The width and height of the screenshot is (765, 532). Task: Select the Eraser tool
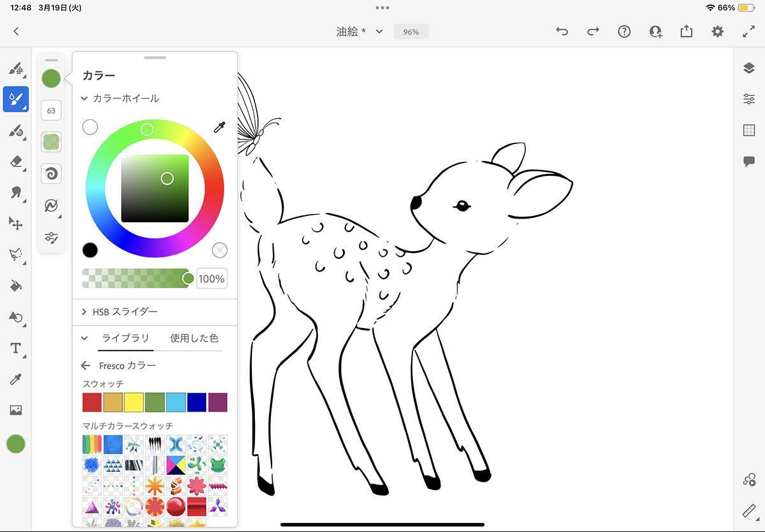pyautogui.click(x=16, y=162)
